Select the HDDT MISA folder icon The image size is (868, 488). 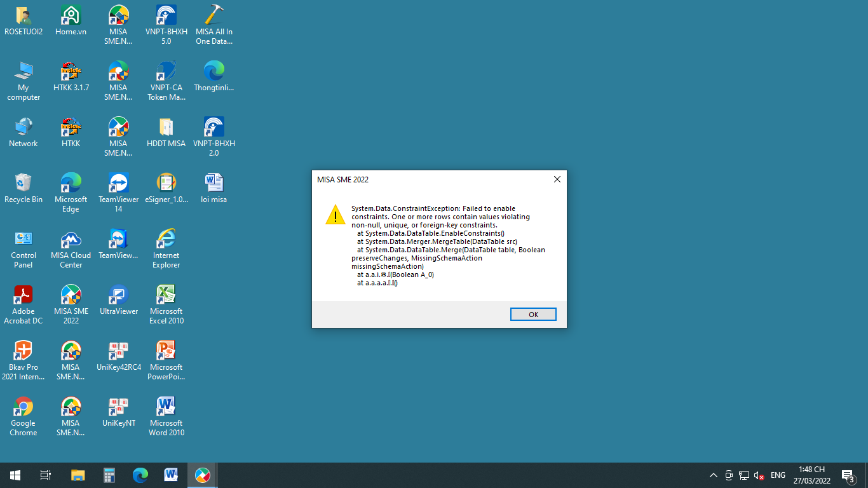(166, 133)
